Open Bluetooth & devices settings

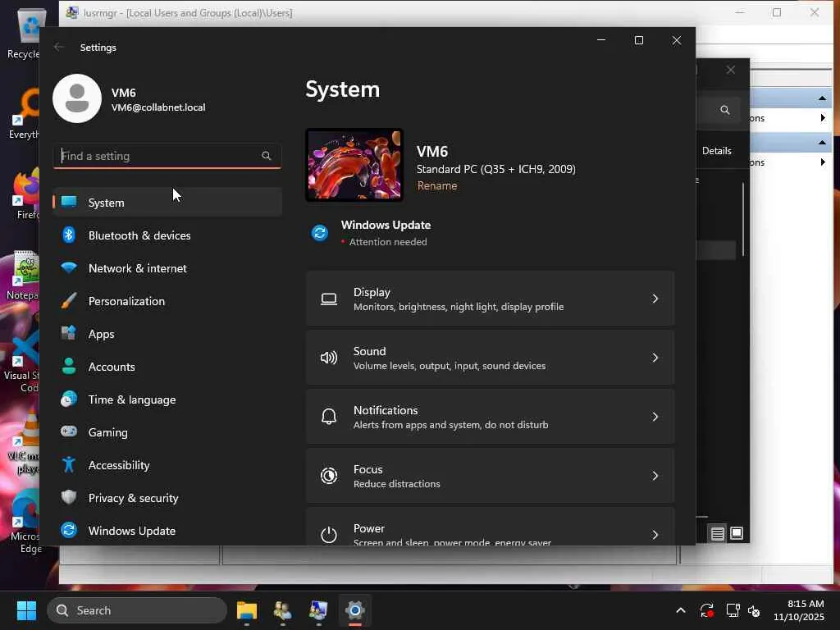coord(167,235)
